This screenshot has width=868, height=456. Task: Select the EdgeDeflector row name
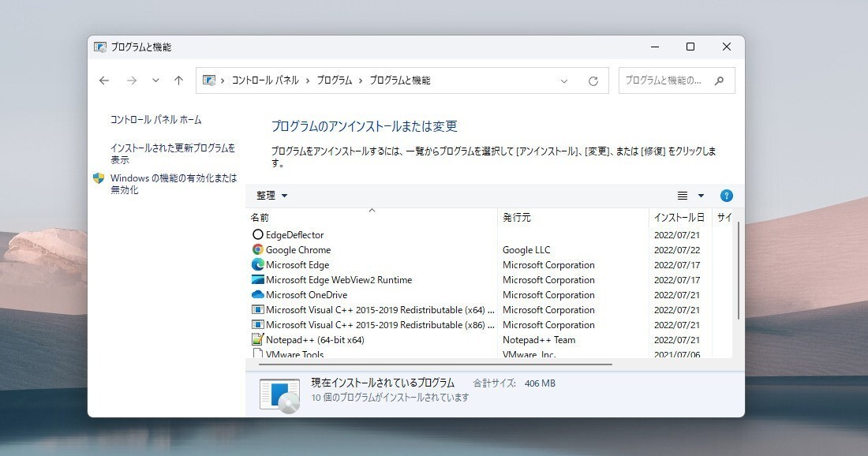(x=294, y=234)
